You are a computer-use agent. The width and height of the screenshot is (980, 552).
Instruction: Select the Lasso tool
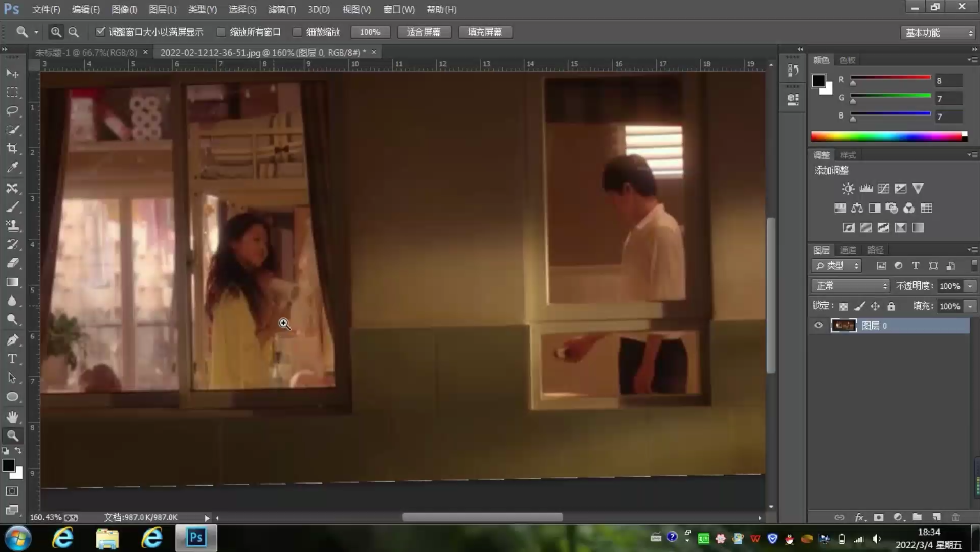click(12, 111)
